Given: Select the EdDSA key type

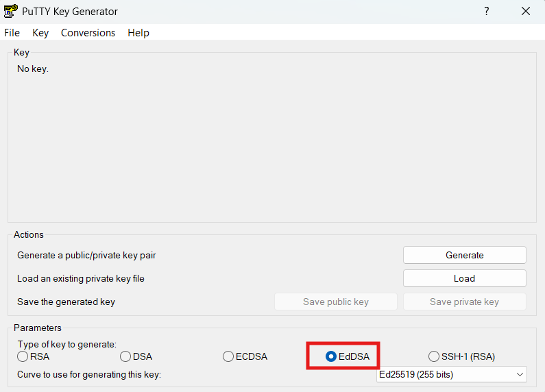Looking at the screenshot, I should (x=348, y=356).
